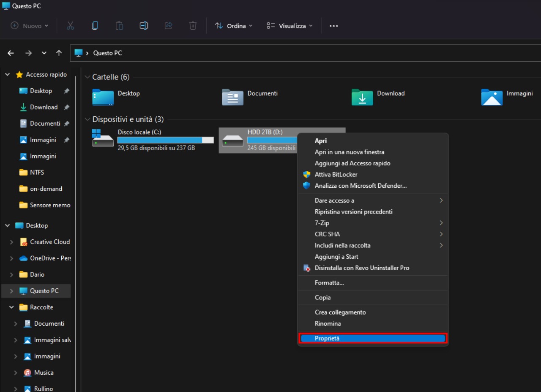Click the Share icon in toolbar

pos(168,26)
